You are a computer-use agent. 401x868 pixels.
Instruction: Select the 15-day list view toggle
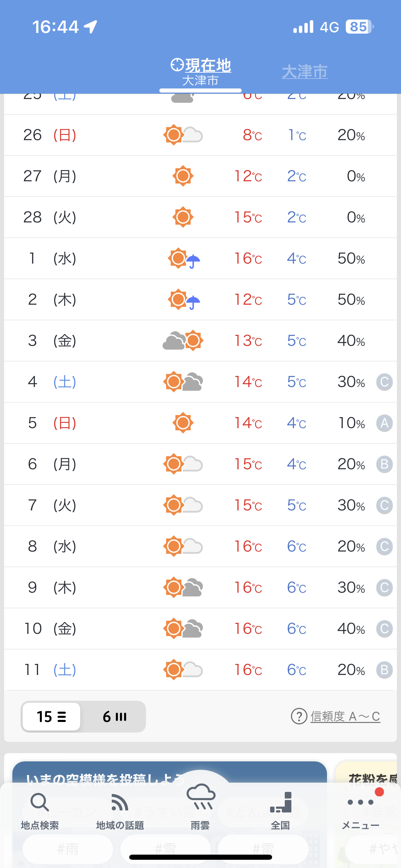(51, 717)
